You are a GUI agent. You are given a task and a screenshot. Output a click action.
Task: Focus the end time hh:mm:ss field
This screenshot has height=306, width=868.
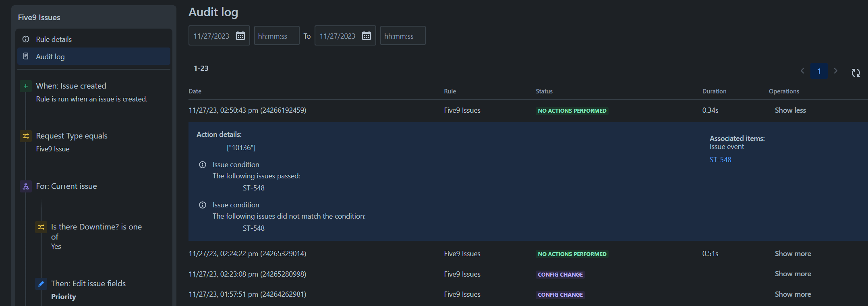(403, 36)
